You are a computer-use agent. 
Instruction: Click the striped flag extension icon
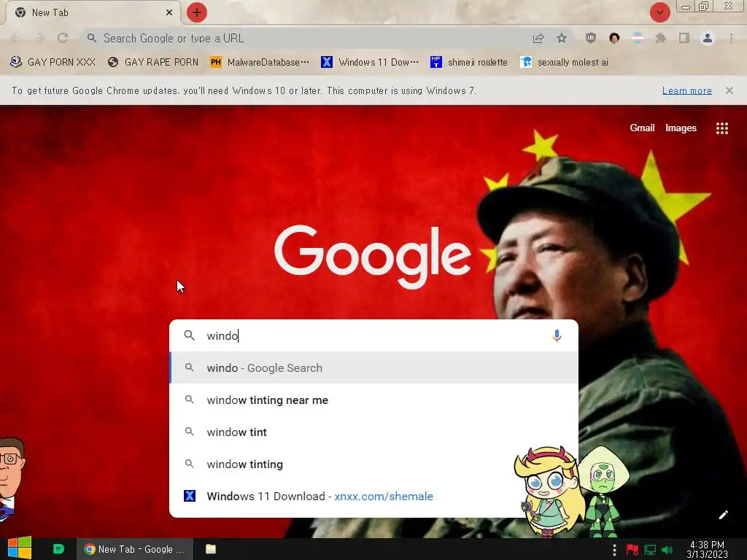638,38
